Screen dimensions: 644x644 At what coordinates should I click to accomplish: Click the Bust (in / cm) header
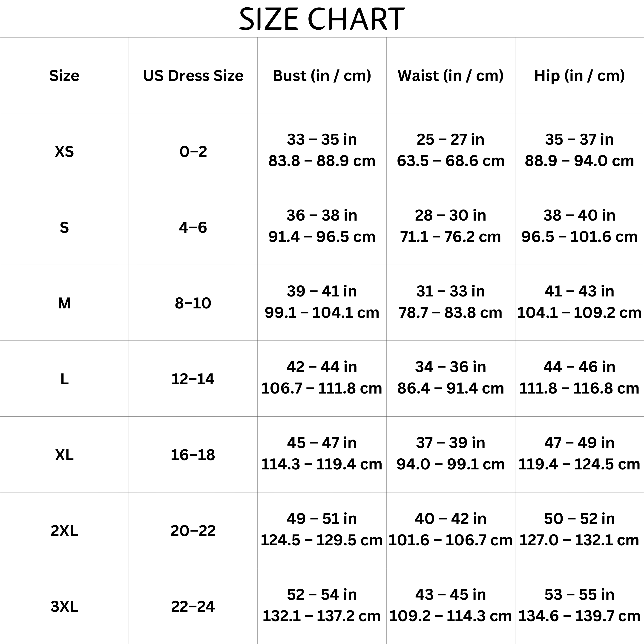322,76
